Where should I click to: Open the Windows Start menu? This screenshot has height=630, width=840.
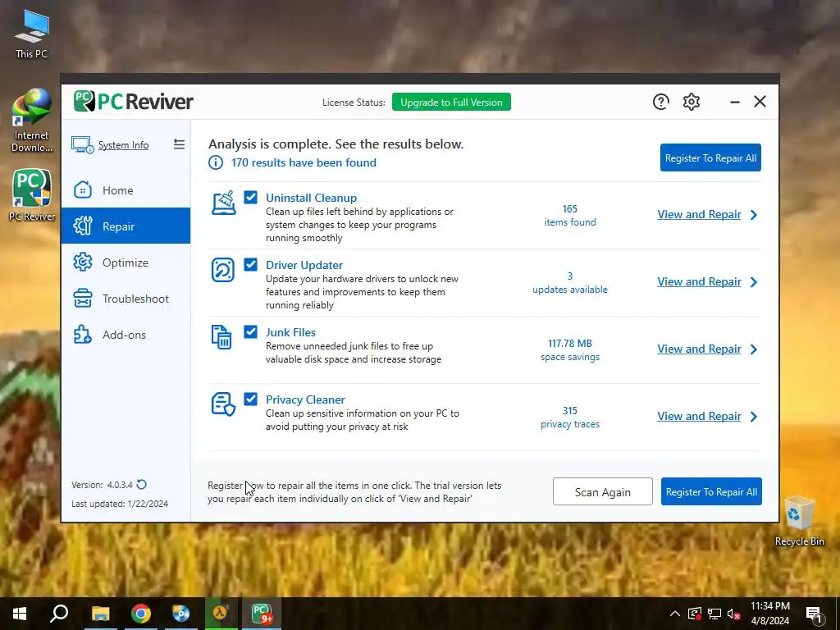pyautogui.click(x=20, y=614)
